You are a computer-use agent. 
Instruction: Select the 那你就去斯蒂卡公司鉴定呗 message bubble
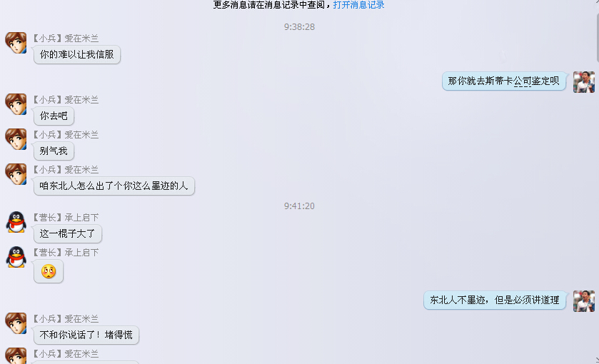click(x=503, y=81)
